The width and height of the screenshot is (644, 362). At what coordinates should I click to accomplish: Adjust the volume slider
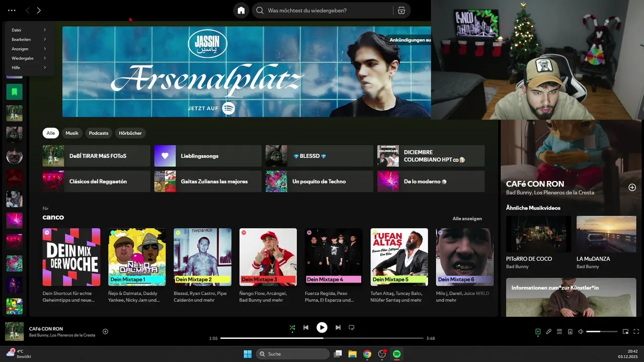click(x=602, y=331)
